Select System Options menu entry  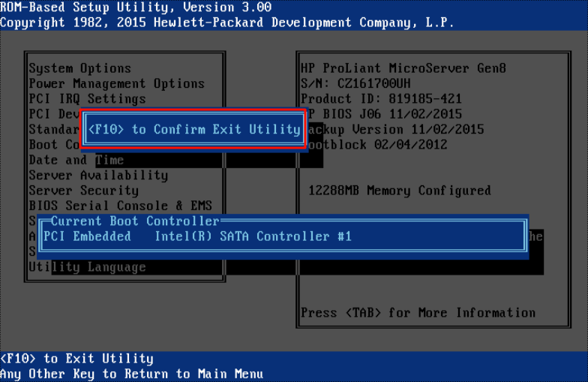point(79,68)
